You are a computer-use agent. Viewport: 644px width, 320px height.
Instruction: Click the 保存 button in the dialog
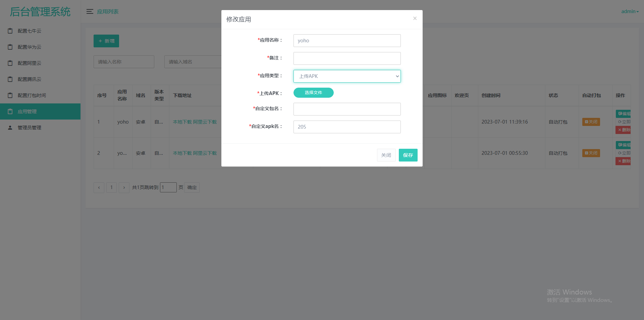pyautogui.click(x=408, y=155)
